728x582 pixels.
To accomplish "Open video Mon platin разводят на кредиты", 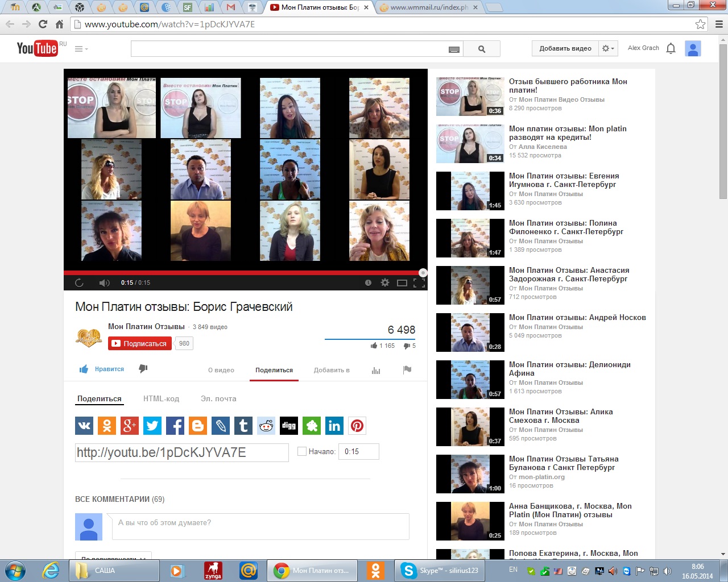I will 568,133.
